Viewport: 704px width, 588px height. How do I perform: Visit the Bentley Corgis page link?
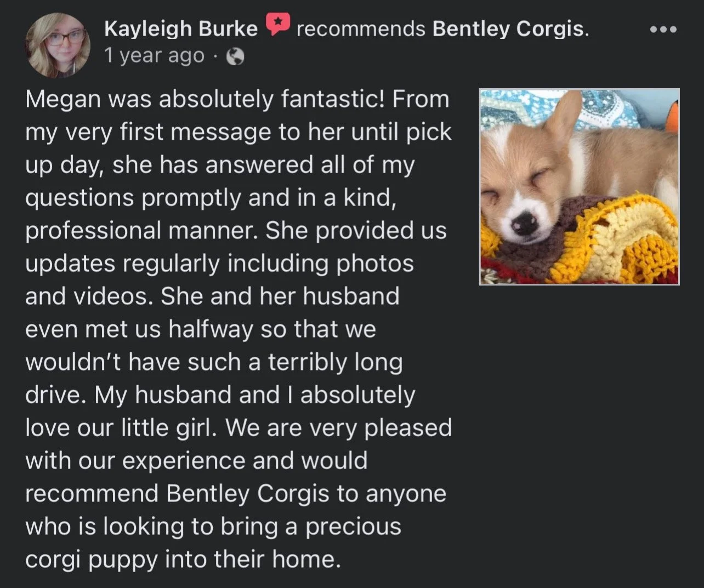click(x=510, y=28)
